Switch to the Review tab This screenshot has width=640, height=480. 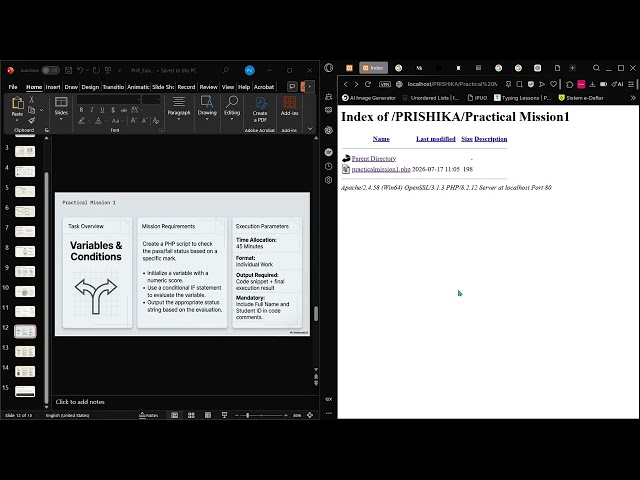pos(208,87)
